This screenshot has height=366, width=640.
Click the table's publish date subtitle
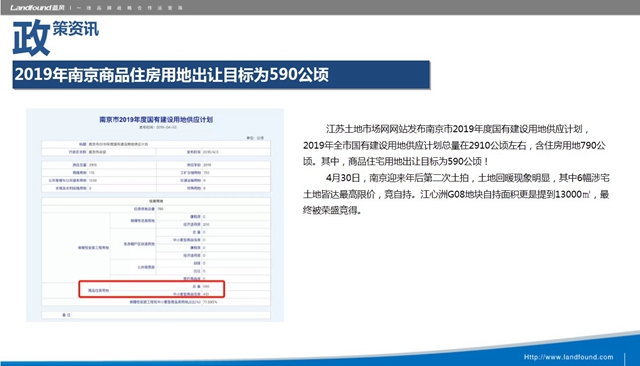[x=158, y=127]
